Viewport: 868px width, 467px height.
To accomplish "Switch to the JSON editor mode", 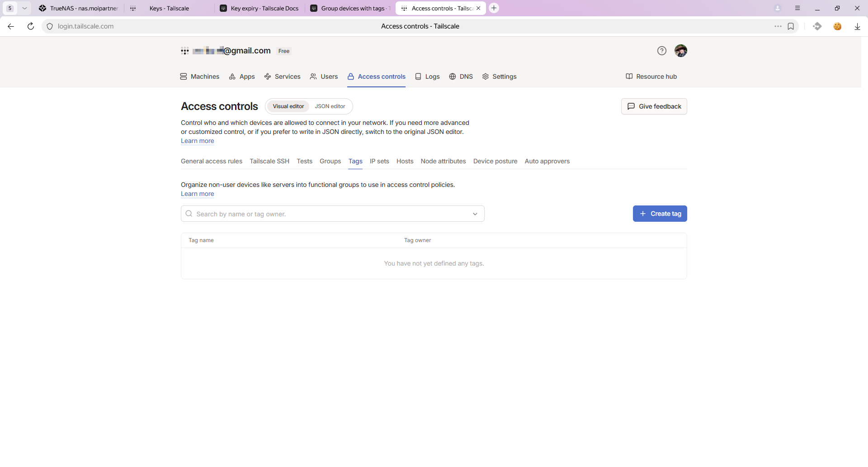I will coord(330,106).
